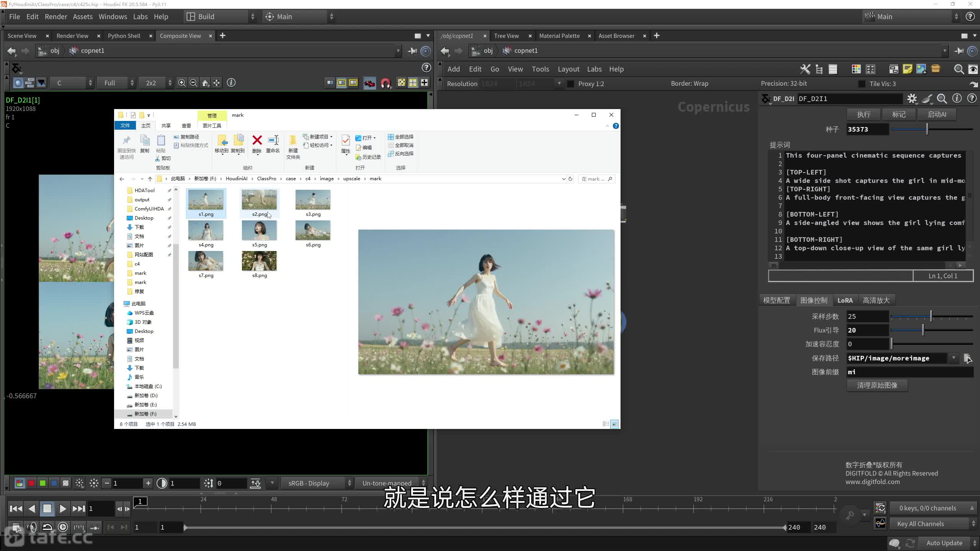Open the Render menu

click(56, 16)
